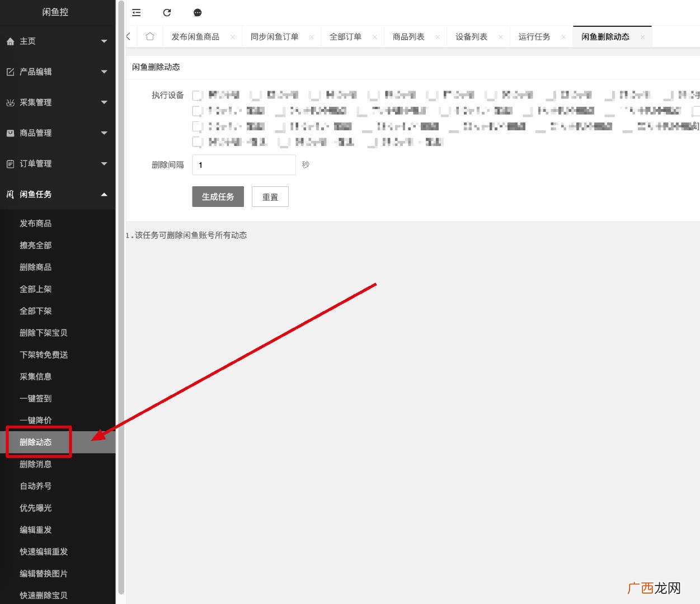Switch to the 设备列表 tab

pos(471,37)
